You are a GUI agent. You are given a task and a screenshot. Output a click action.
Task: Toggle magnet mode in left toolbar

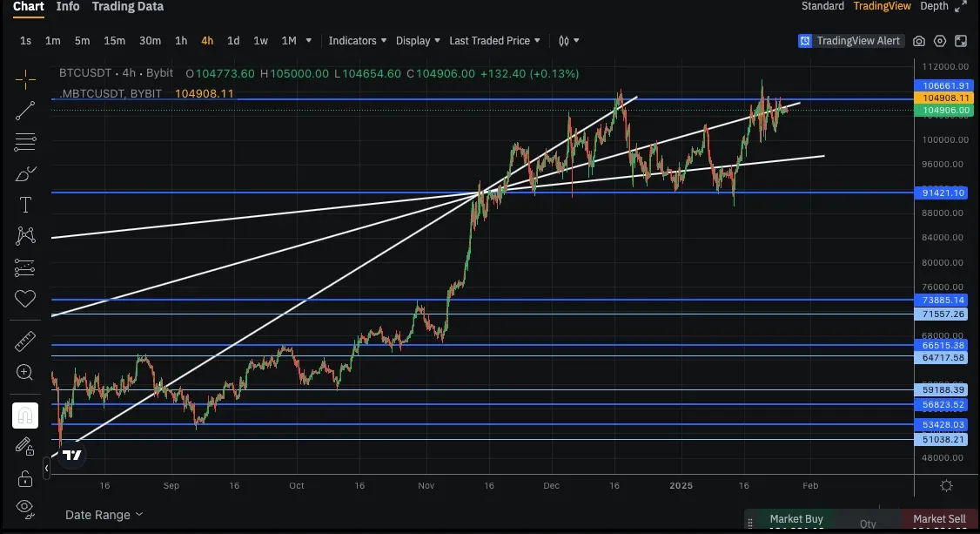25,416
